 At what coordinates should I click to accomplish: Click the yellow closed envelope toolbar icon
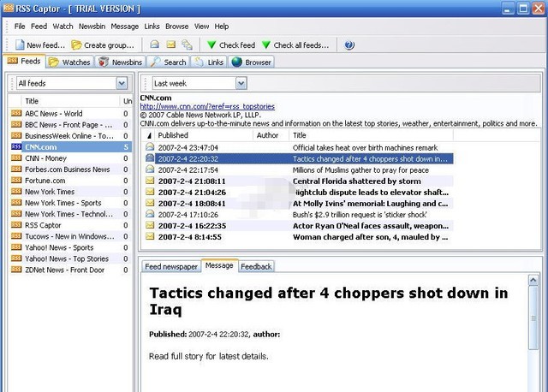pyautogui.click(x=170, y=45)
